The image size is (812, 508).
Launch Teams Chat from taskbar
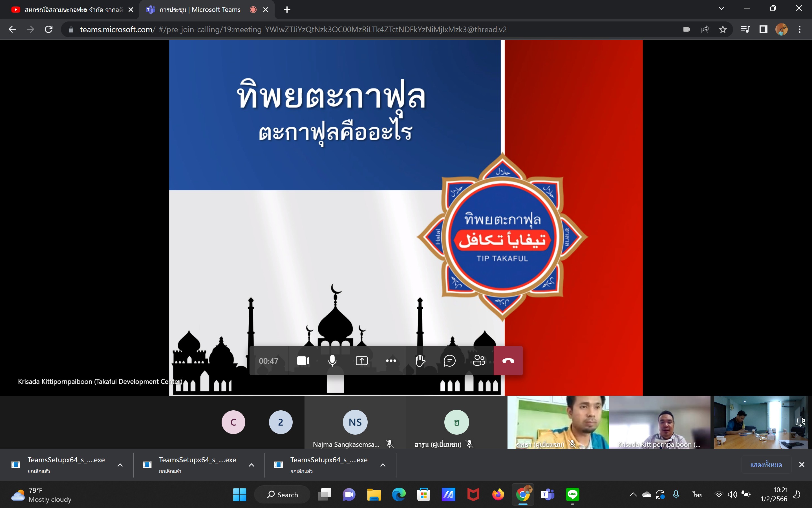tap(349, 494)
